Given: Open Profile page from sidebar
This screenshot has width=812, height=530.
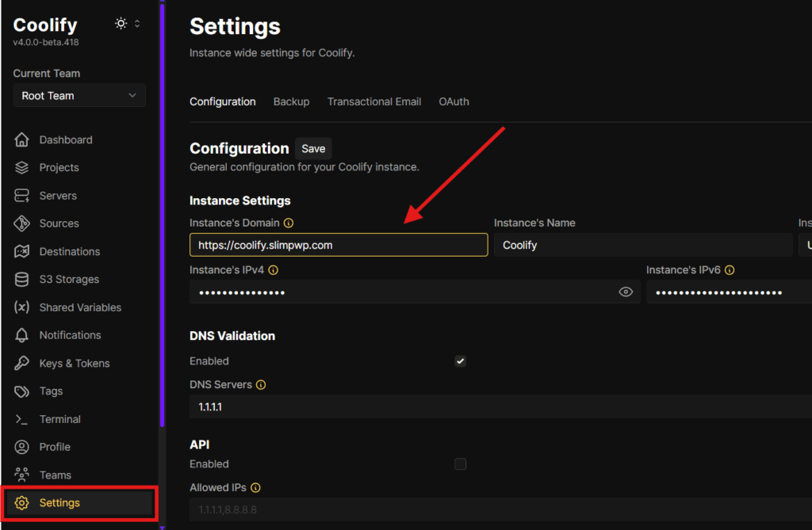Looking at the screenshot, I should click(55, 447).
